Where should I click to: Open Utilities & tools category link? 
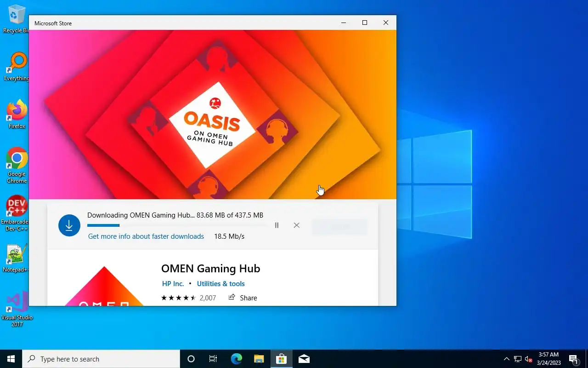click(221, 284)
